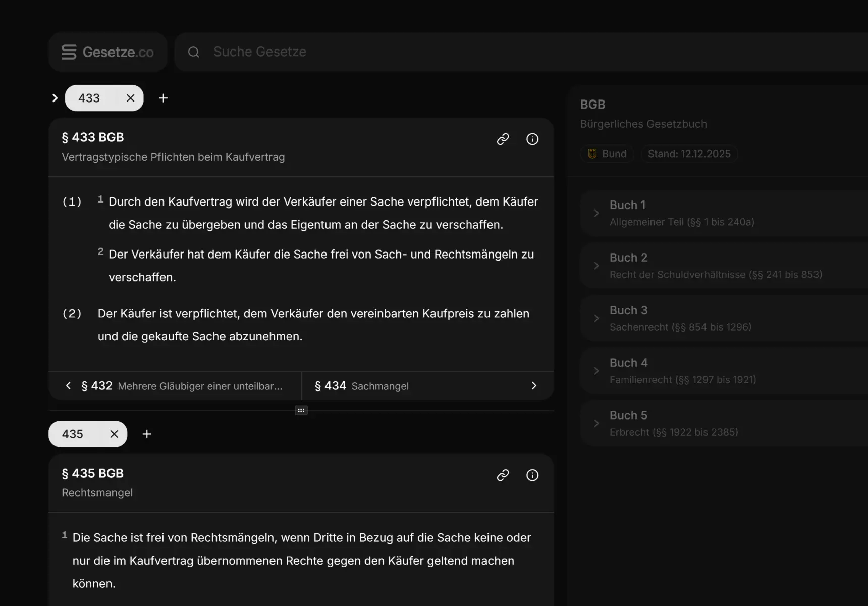Expand Buch 3 Sachenrecht
This screenshot has height=606, width=868.
click(596, 318)
